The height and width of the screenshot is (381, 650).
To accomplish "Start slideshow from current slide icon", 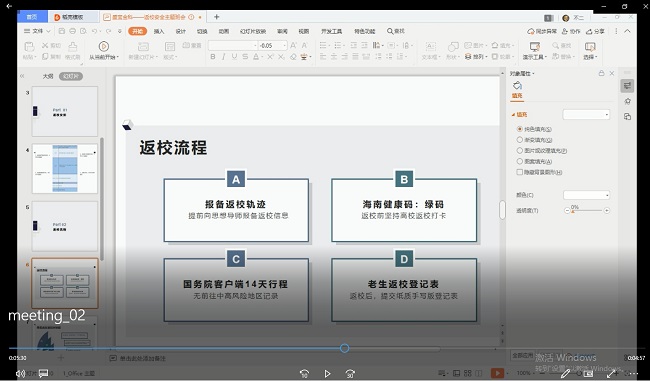I will [104, 46].
